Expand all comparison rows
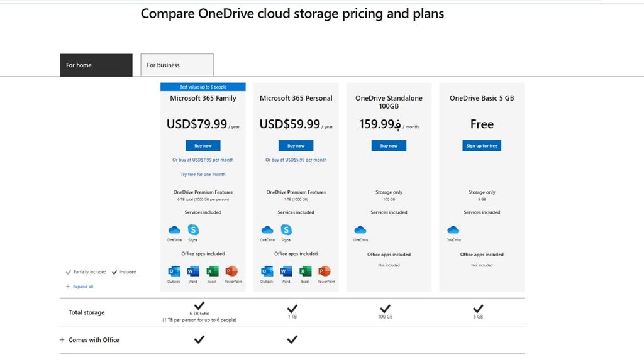This screenshot has height=362, width=644. [x=79, y=286]
